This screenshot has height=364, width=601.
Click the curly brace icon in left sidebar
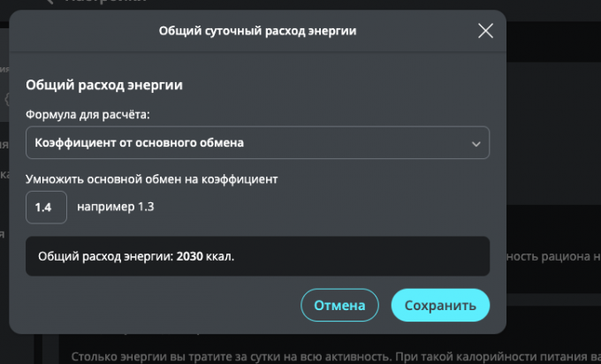tap(7, 99)
